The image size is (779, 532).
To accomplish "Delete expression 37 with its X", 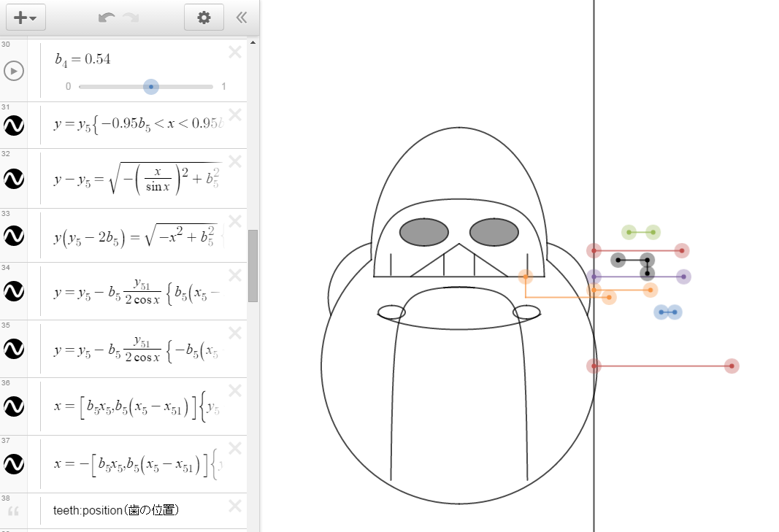I will coord(235,448).
